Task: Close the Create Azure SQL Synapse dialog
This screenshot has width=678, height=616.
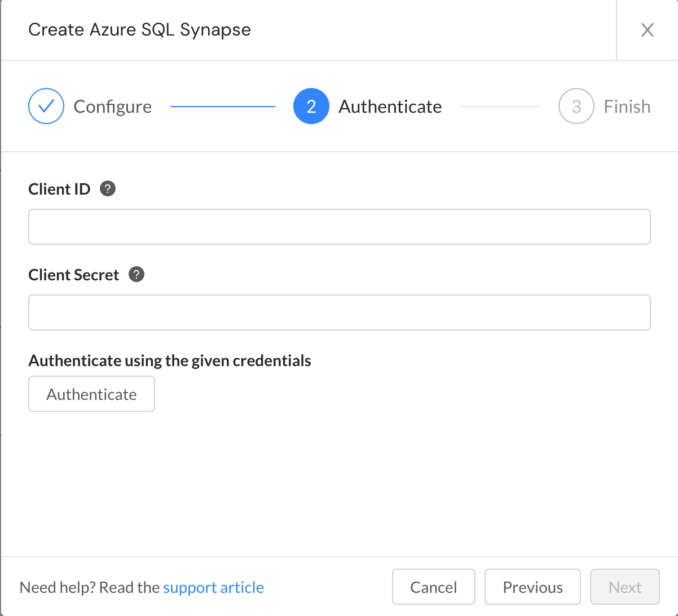Action: (x=648, y=30)
